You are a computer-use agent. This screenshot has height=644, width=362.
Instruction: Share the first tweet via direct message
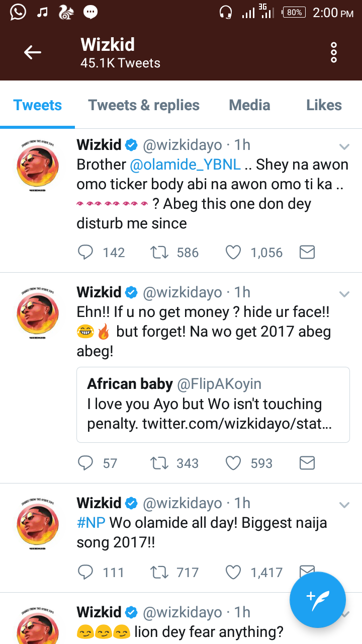click(307, 252)
